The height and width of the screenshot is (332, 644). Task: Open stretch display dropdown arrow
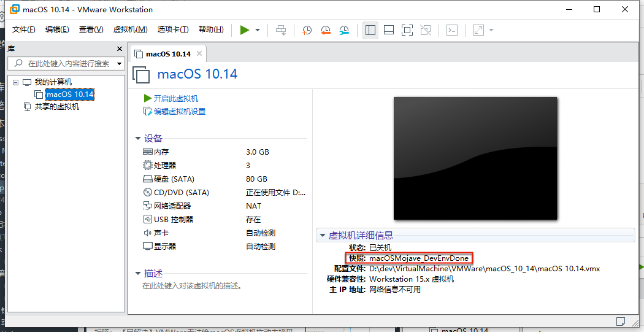[491, 30]
